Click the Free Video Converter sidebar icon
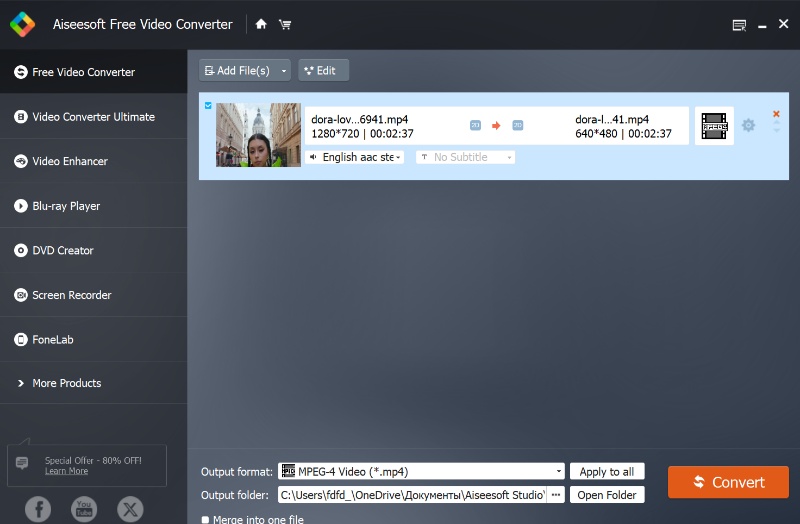 coord(21,72)
